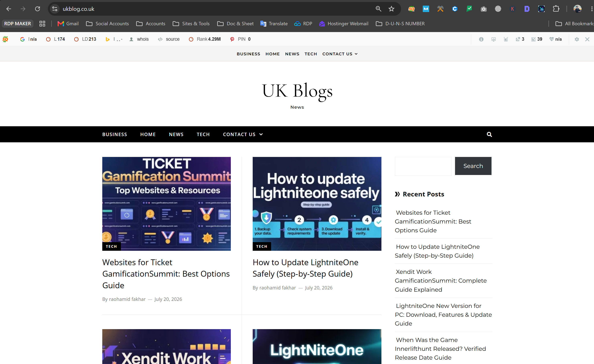Open whois in SEOquake bar
Viewport: 594px width, 364px height.
(x=139, y=39)
